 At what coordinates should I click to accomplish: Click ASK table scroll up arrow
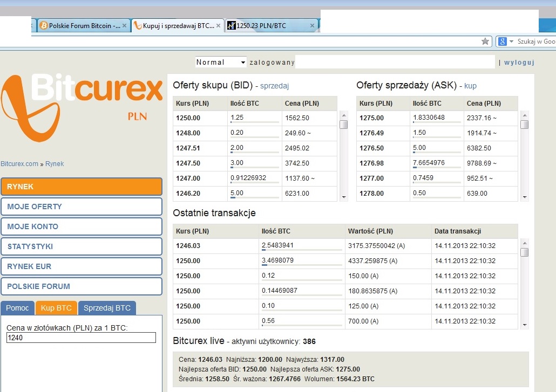[525, 115]
